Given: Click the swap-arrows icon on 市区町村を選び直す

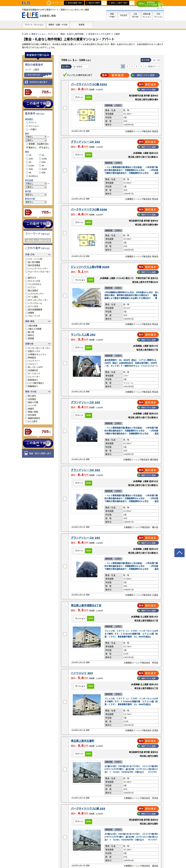Looking at the screenshot, I should tap(26, 82).
